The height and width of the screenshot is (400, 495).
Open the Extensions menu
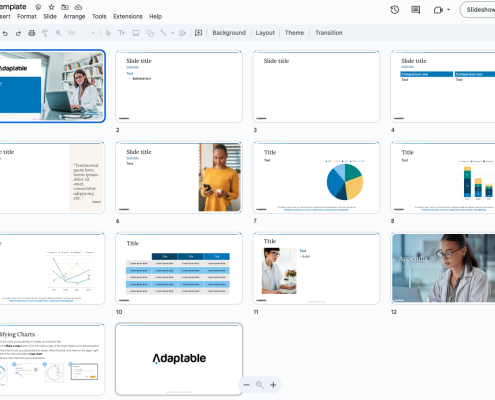128,16
